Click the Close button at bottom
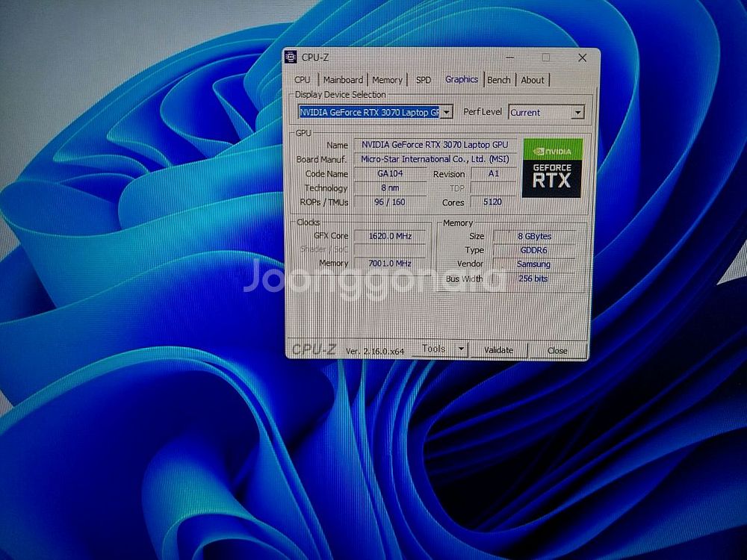This screenshot has width=747, height=560. (557, 350)
